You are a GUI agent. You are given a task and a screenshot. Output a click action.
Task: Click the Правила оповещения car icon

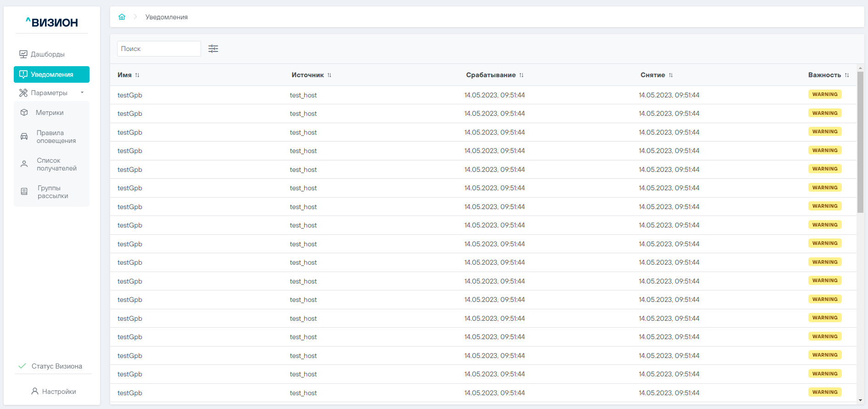(24, 137)
